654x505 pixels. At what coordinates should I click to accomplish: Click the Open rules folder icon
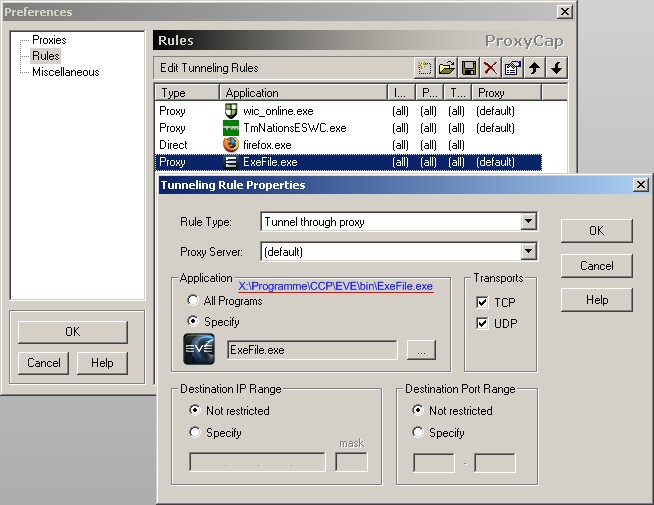[447, 68]
